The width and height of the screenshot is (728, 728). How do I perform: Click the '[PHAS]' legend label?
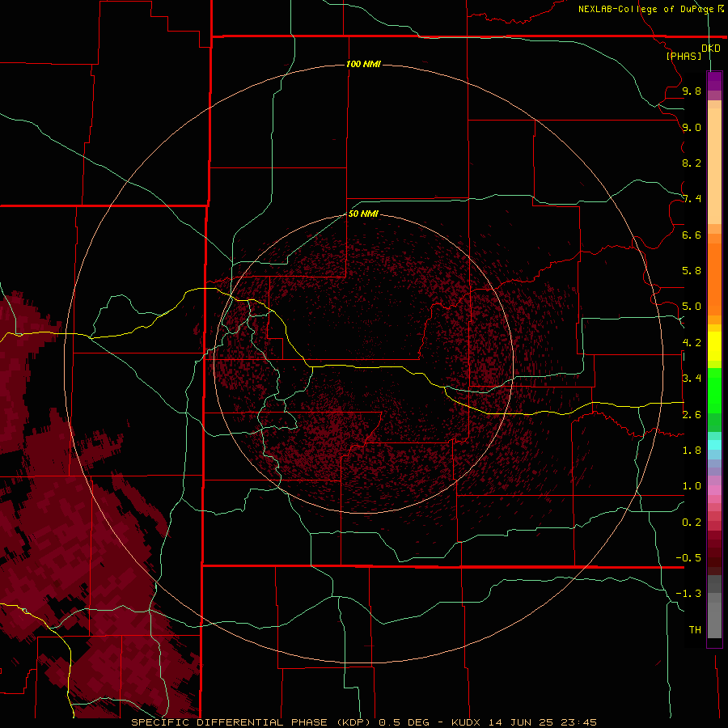coord(684,56)
